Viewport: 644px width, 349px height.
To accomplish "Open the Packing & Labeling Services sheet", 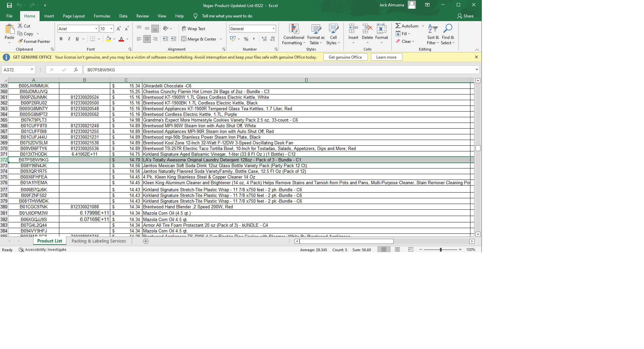I will [x=99, y=241].
